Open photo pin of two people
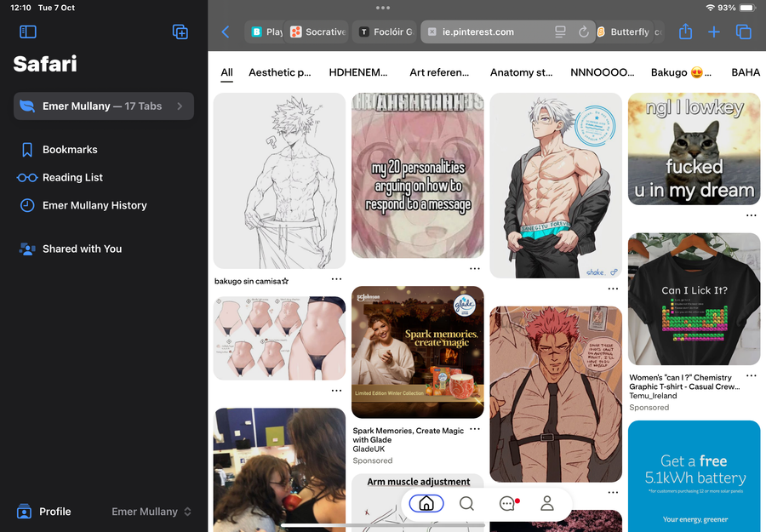The width and height of the screenshot is (766, 532). [279, 470]
